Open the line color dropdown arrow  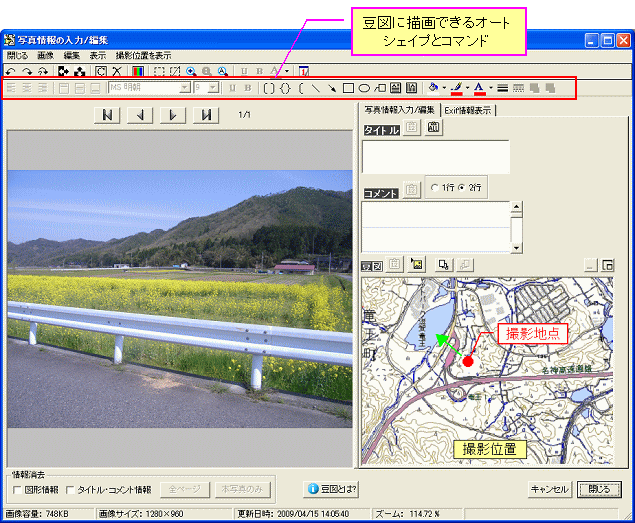pos(467,88)
